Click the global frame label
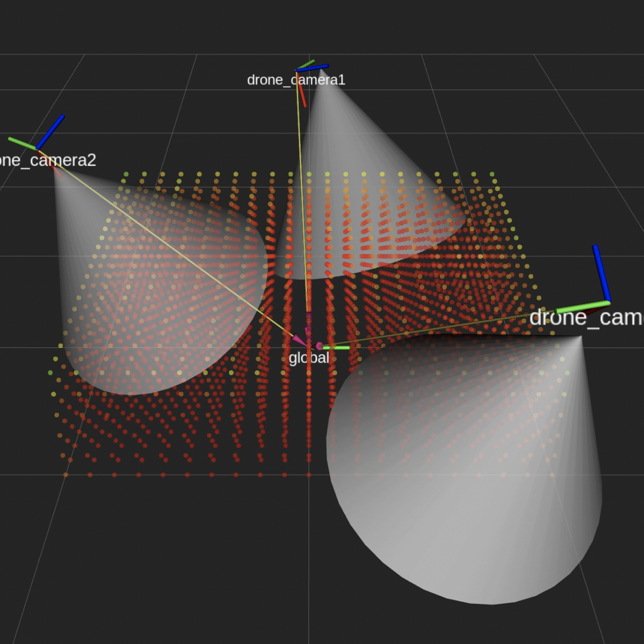This screenshot has height=644, width=644. point(309,358)
